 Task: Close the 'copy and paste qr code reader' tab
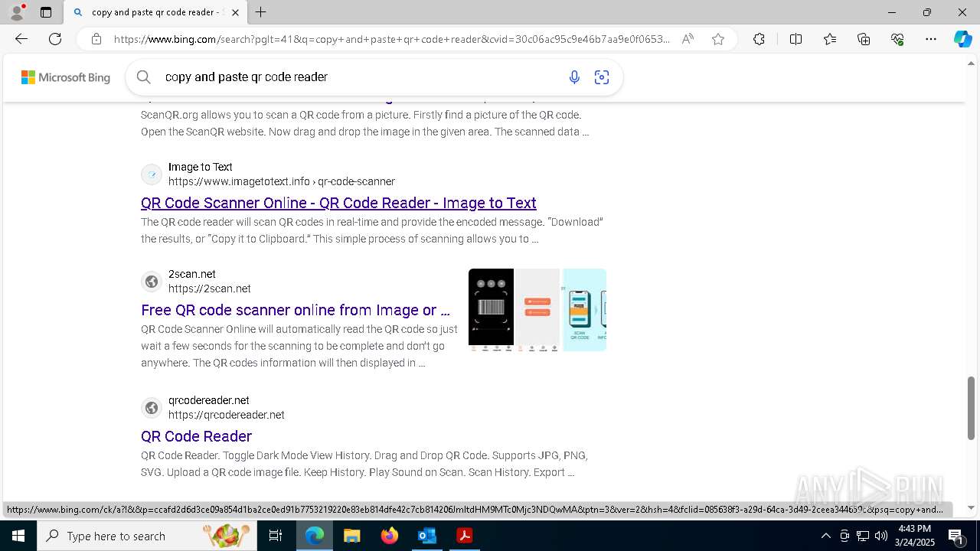[235, 12]
